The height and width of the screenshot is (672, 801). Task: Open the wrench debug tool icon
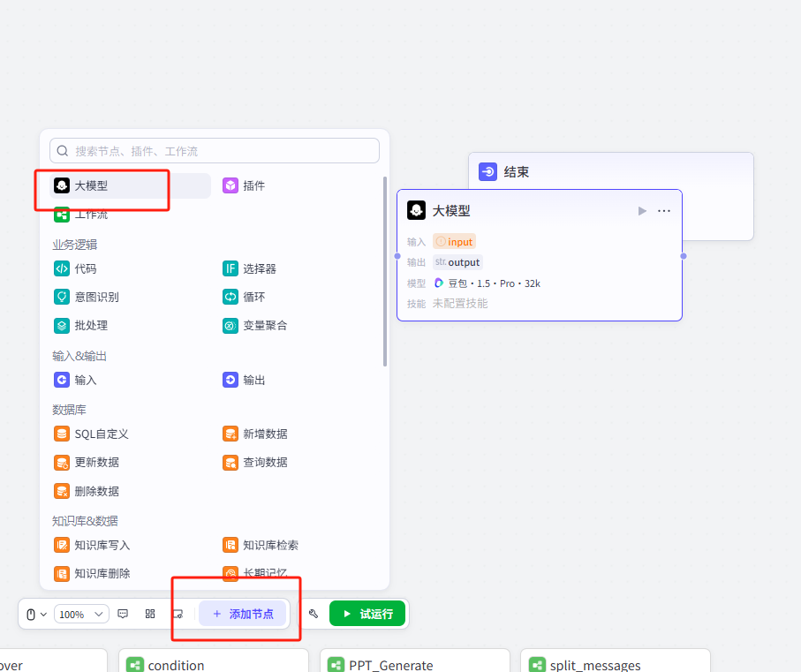(x=314, y=614)
